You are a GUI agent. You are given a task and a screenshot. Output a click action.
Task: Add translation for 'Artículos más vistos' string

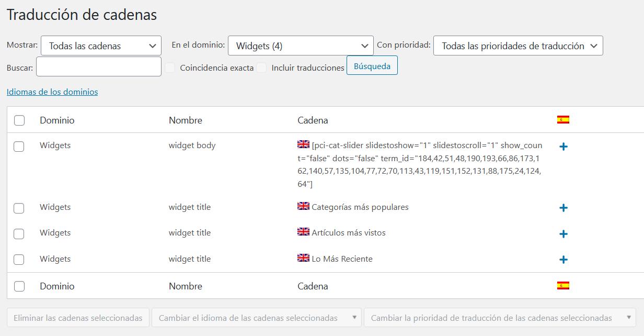coord(563,234)
